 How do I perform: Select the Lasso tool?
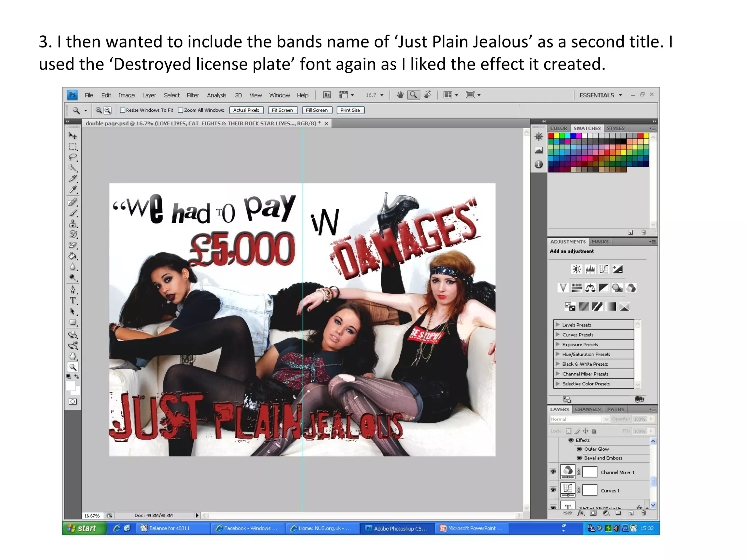[73, 157]
